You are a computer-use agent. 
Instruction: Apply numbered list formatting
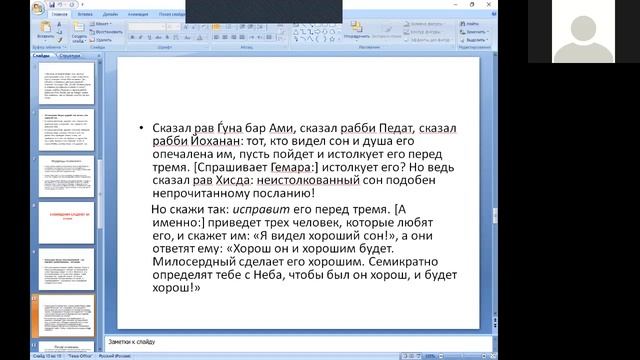[x=229, y=27]
